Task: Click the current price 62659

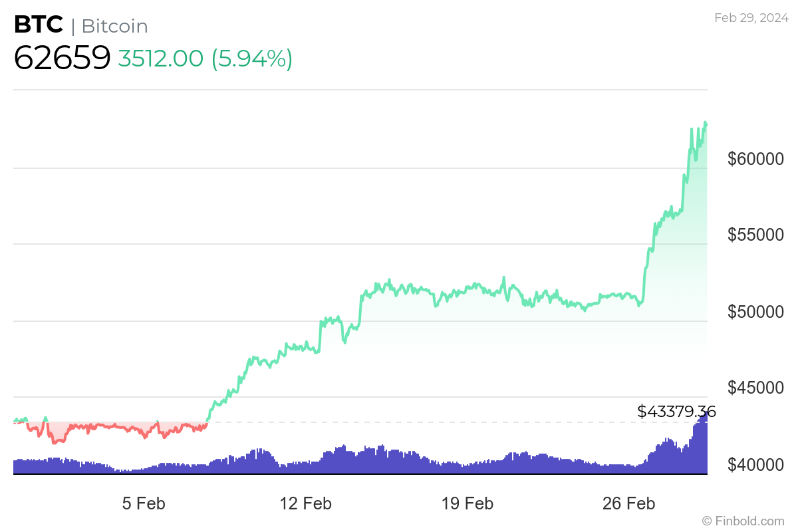Action: coord(62,59)
